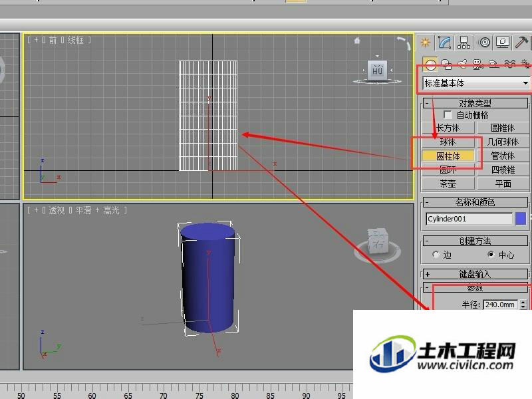Open the Modify command panel tab

pyautogui.click(x=444, y=43)
